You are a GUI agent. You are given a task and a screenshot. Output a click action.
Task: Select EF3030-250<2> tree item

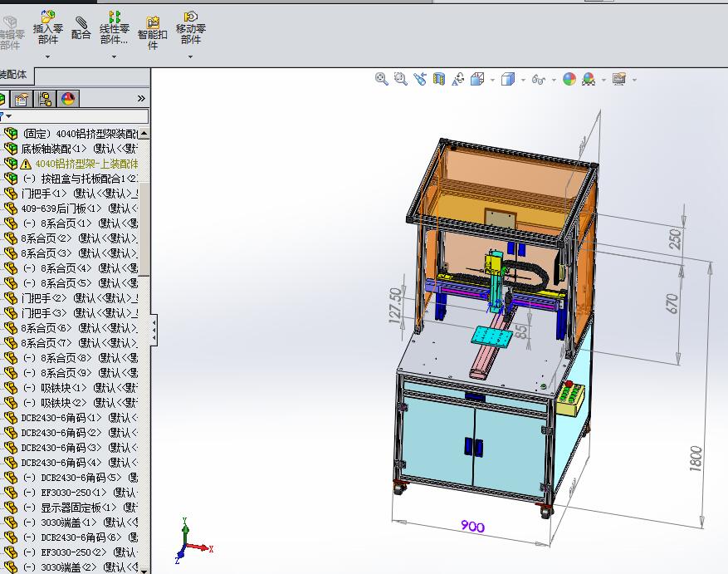[71, 552]
